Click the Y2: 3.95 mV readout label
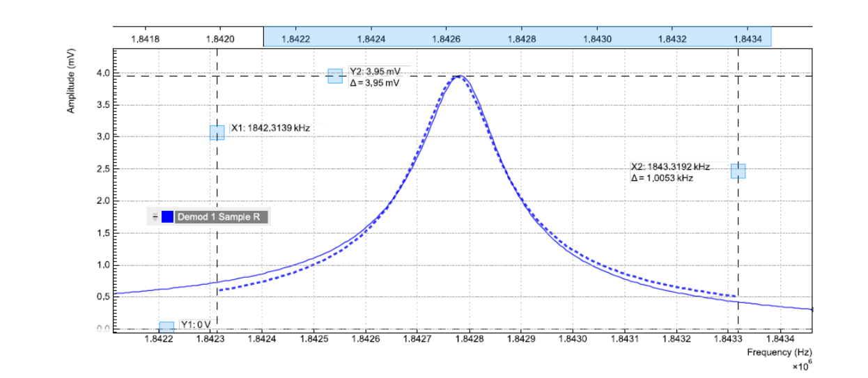Image resolution: width=868 pixels, height=378 pixels. pyautogui.click(x=375, y=71)
